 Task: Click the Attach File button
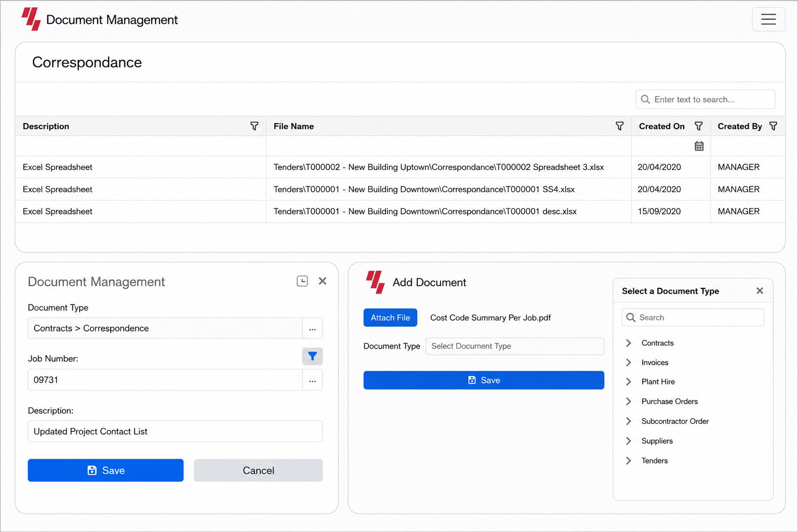pyautogui.click(x=390, y=317)
